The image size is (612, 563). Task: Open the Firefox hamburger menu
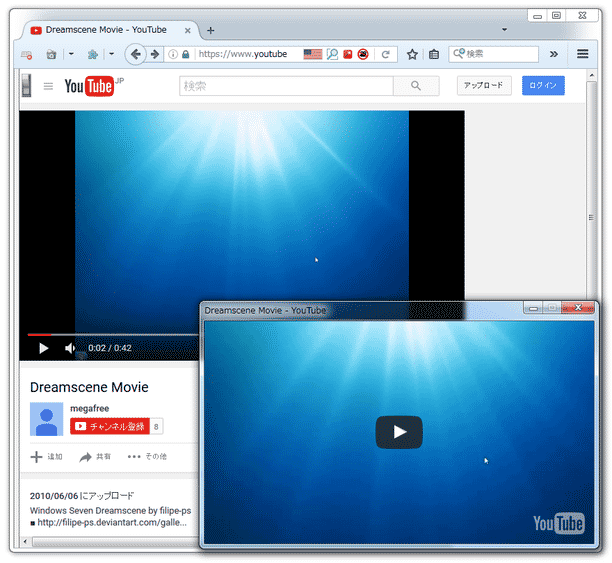pos(582,54)
